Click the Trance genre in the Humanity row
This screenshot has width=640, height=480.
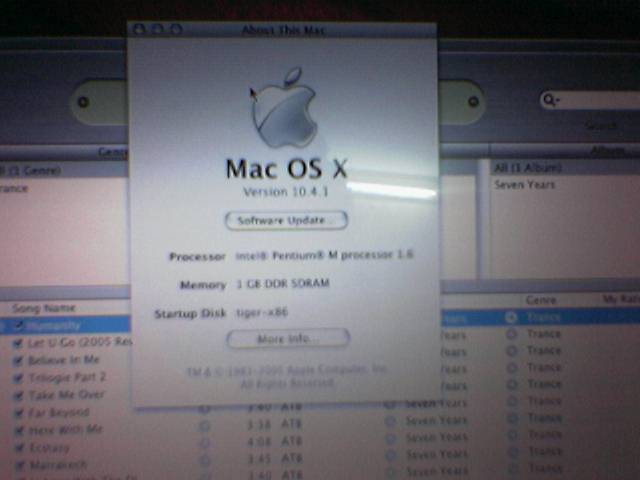[544, 317]
